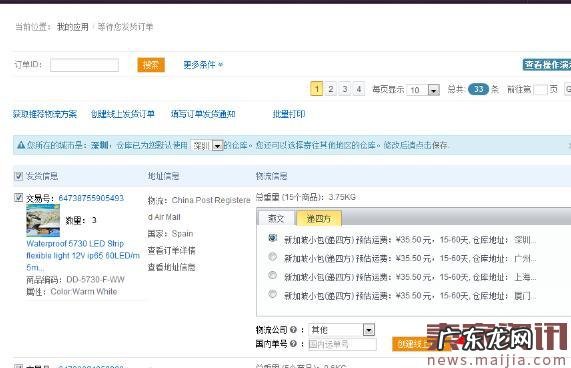Image resolution: width=571 pixels, height=368 pixels.
Task: Click 查看订单详情 view order details
Action: [171, 250]
